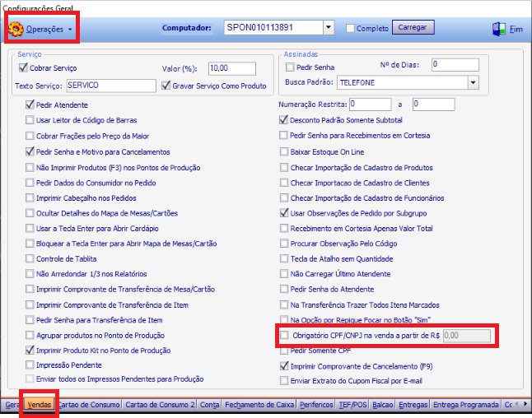The image size is (532, 418).
Task: Switch to the Balcao tab
Action: (x=383, y=405)
